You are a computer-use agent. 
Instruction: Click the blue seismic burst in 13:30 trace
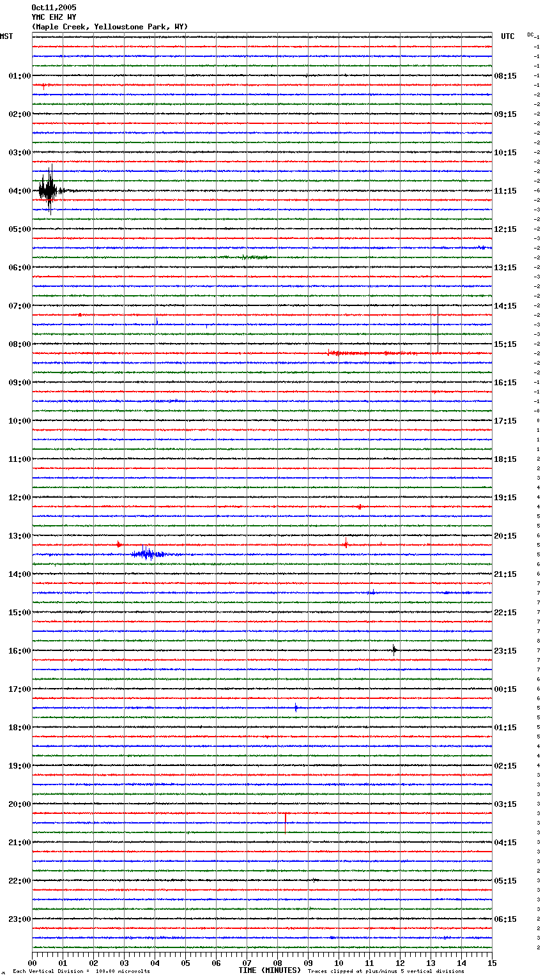(x=148, y=554)
